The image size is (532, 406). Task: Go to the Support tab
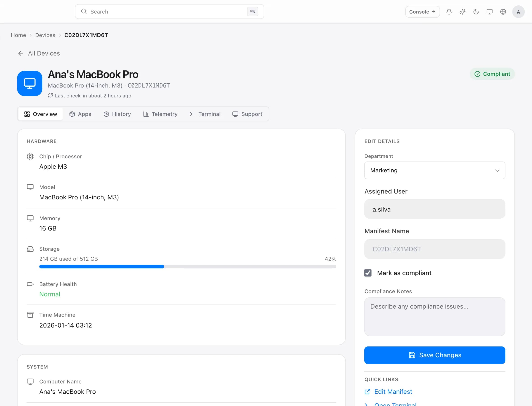[x=247, y=114]
